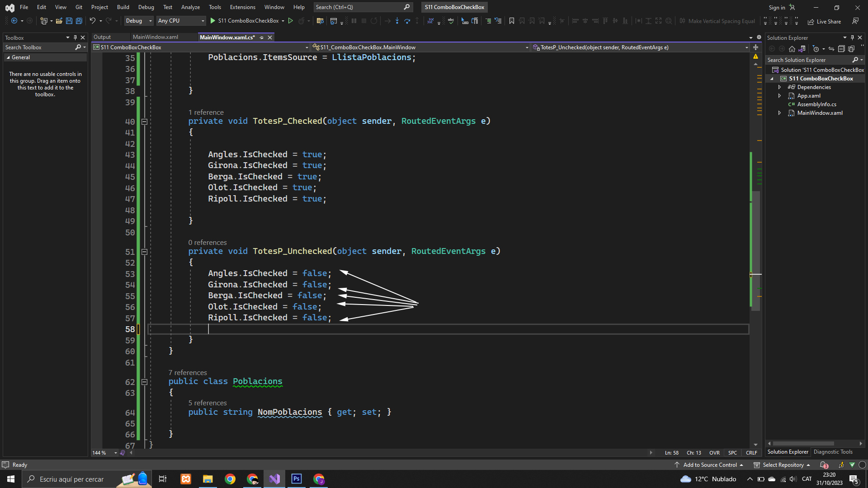Toggle pin on MainWindow.xaml.cs tab
This screenshot has height=488, width=868.
coord(262,38)
